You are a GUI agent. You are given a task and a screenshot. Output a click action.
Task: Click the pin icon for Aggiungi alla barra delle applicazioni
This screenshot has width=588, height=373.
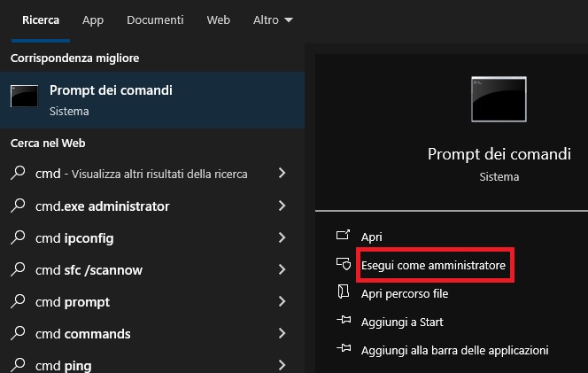click(344, 348)
